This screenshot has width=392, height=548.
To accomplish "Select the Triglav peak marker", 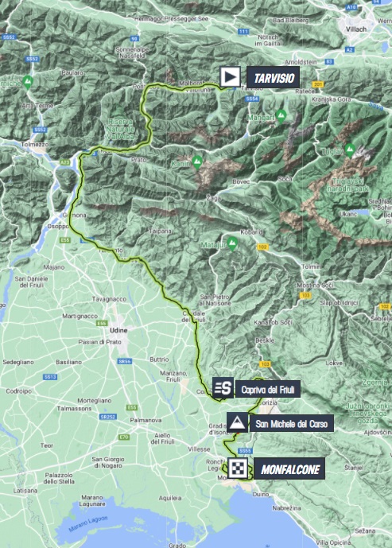I will click(350, 150).
